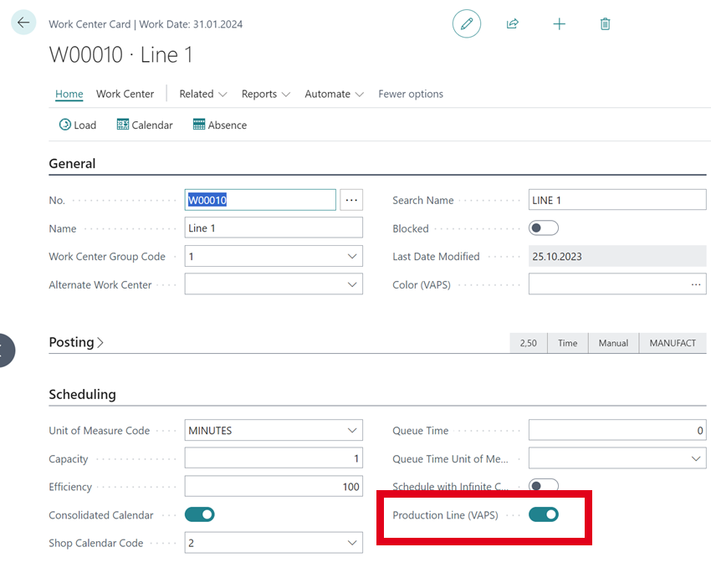
Task: Open the edit pencil icon
Action: (x=467, y=23)
